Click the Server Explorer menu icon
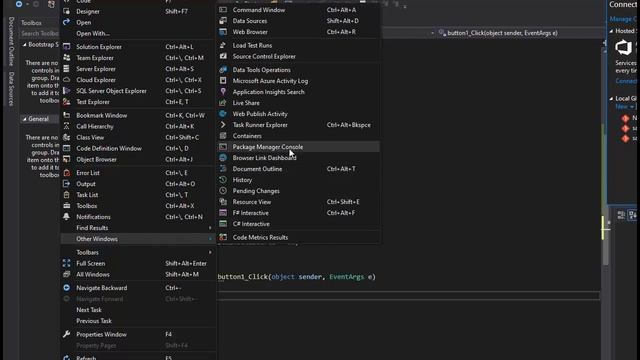640x360 pixels. tap(67, 69)
